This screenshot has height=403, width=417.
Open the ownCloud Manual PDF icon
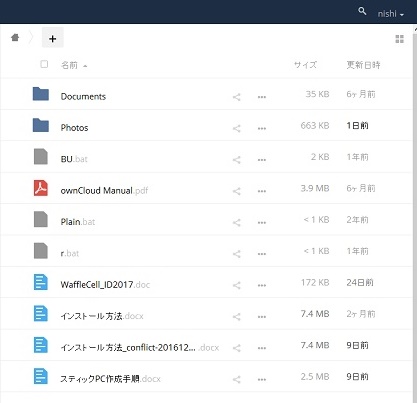click(41, 188)
